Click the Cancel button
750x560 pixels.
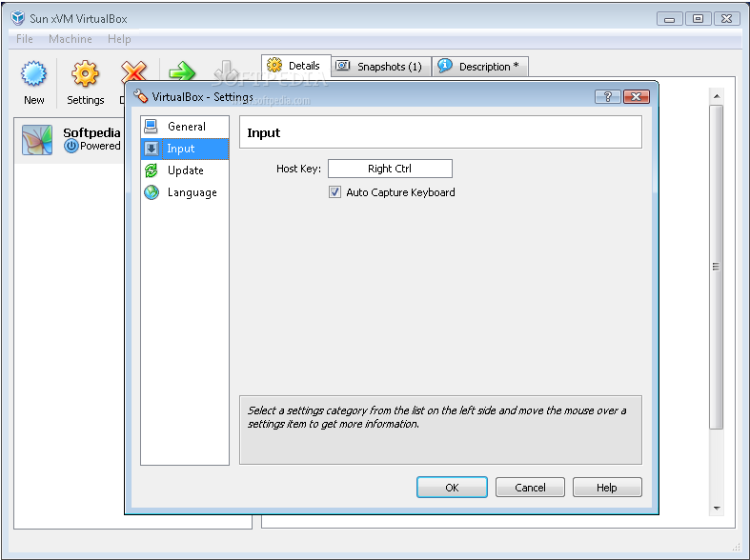[x=530, y=488]
